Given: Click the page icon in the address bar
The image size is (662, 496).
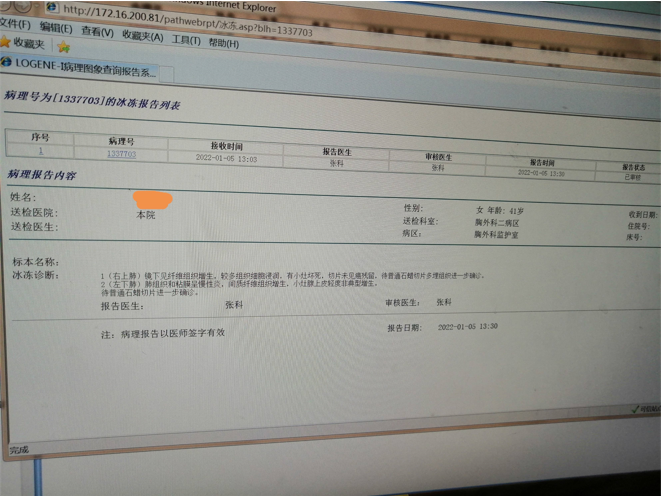Looking at the screenshot, I should pos(53,8).
